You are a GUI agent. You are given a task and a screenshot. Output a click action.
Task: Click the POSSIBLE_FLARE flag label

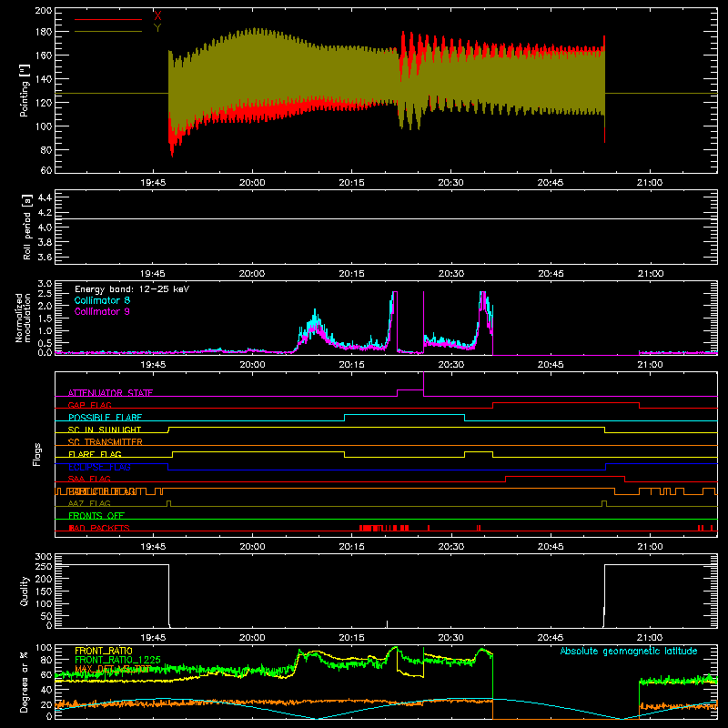click(x=105, y=418)
